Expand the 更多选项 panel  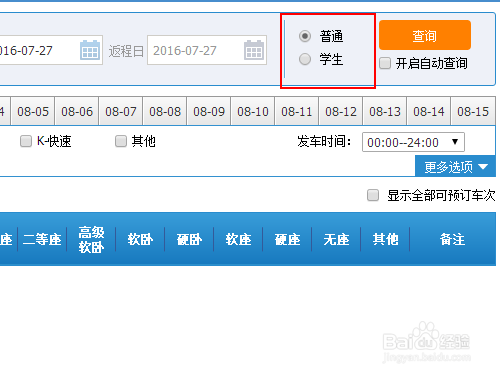point(455,166)
